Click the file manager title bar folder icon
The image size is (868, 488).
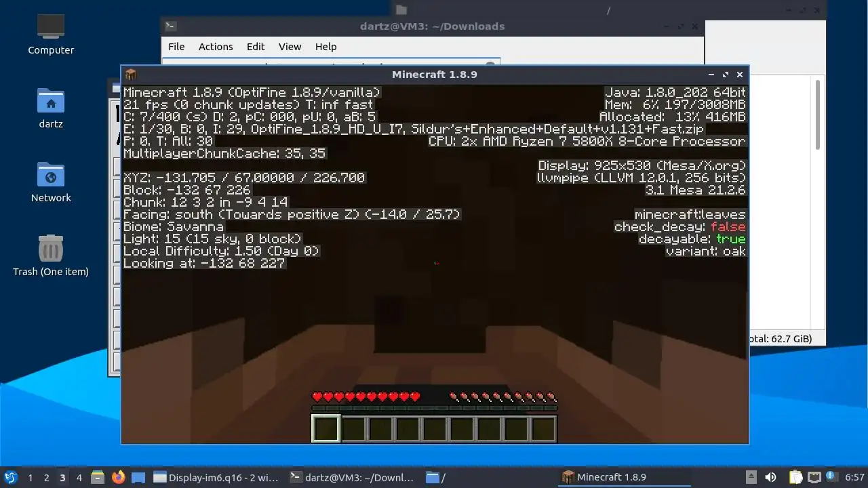(401, 9)
